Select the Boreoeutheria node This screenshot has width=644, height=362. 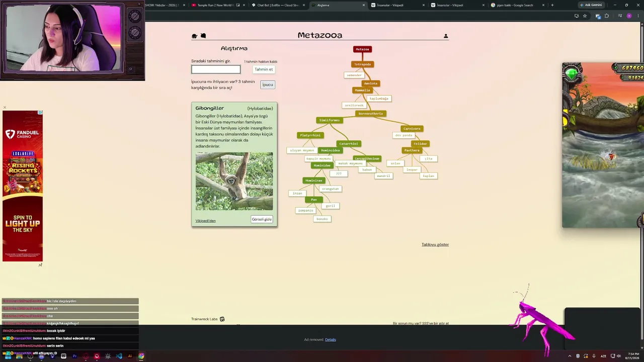tap(370, 114)
